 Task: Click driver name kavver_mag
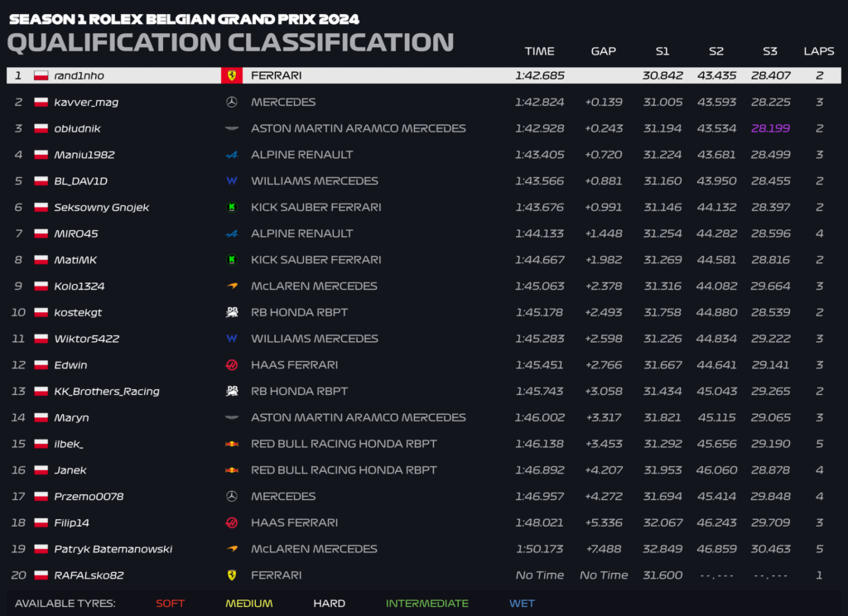coord(86,102)
